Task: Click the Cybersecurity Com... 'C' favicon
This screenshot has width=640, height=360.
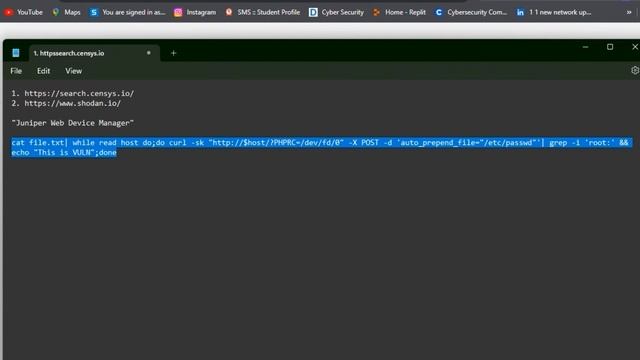Action: coord(438,12)
